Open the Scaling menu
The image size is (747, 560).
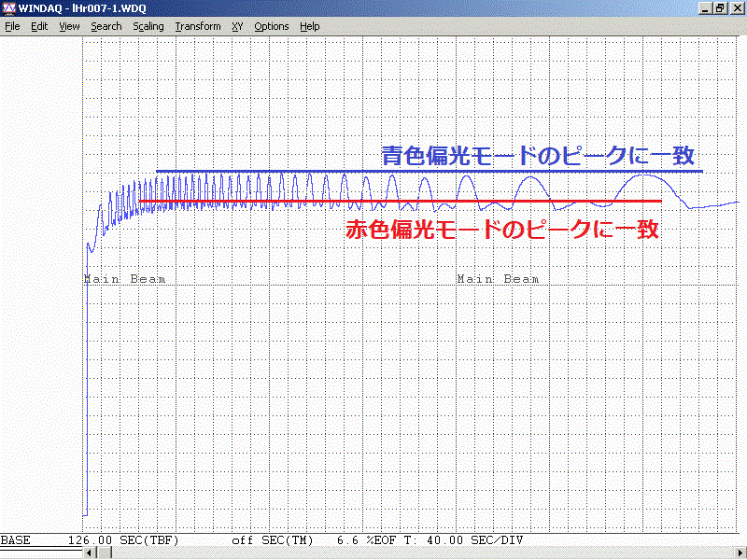[x=148, y=27]
